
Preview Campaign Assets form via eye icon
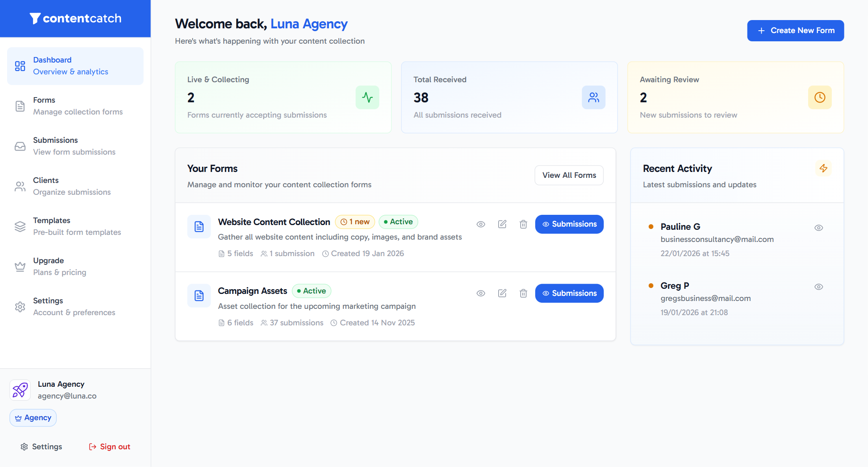480,293
